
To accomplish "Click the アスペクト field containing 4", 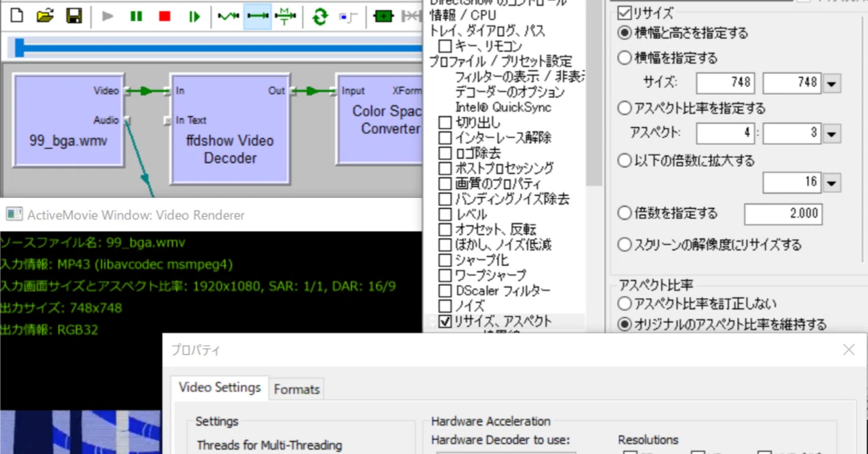I will pos(725,133).
